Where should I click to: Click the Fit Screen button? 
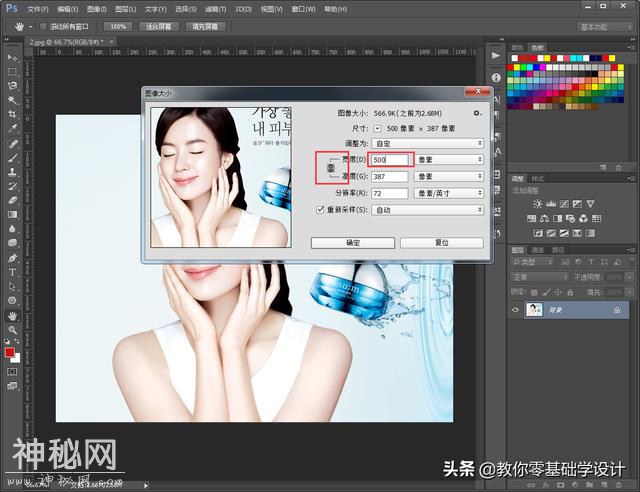[158, 27]
